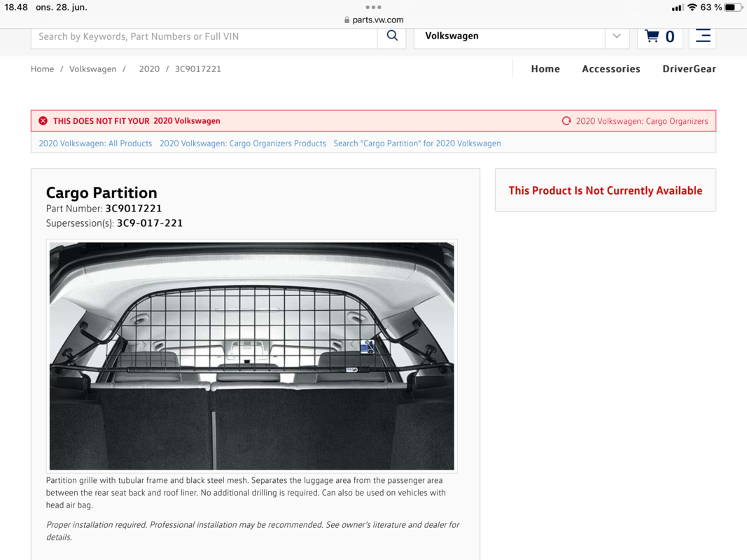Open the Accessories menu item

tap(610, 69)
